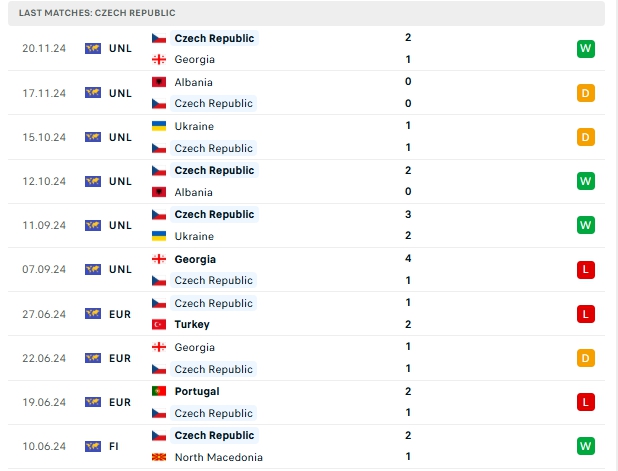Open the North Macedonia team link

(219, 457)
